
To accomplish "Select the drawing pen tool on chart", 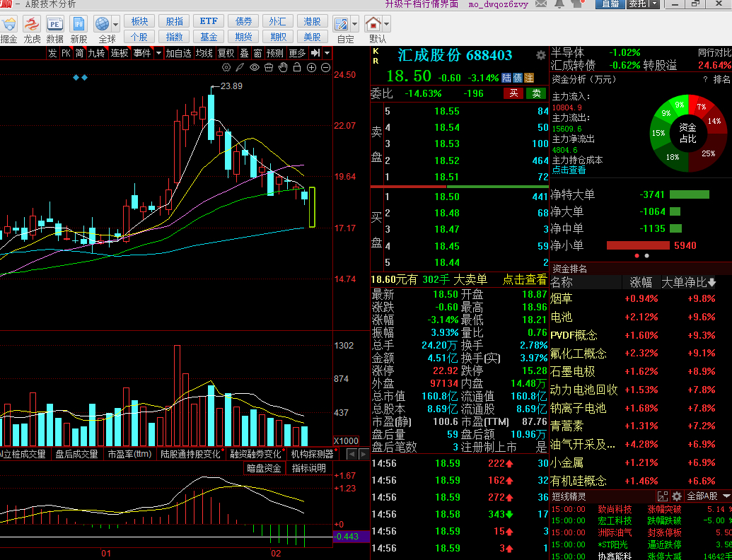I will [x=240, y=68].
